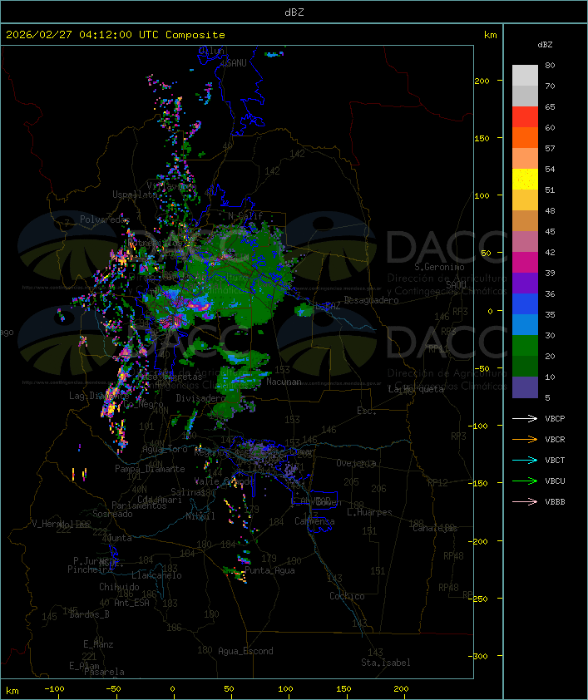588x700 pixels.
Task: Click the Nacunan place label
Action: [284, 382]
